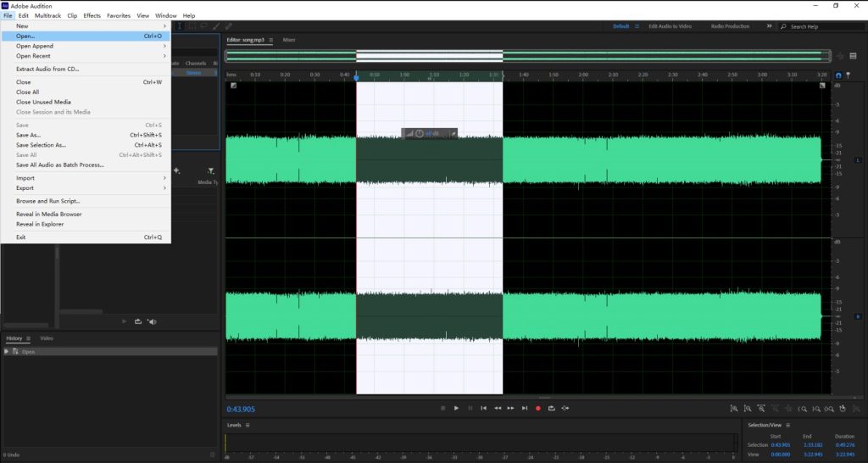
Task: Open the HUD fade-in icon
Action: (409, 133)
